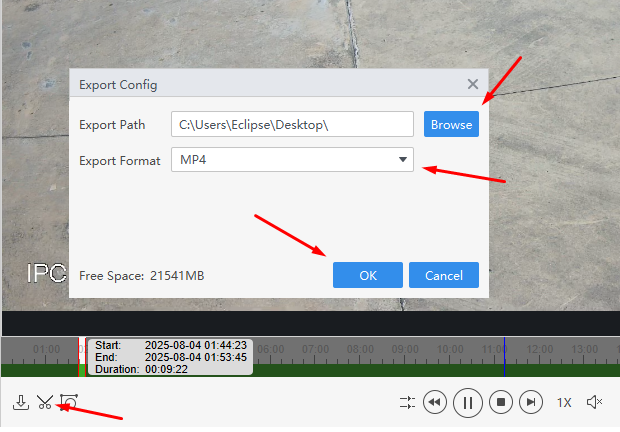620x432 pixels.
Task: Click the red clip selection marker
Action: (82, 357)
